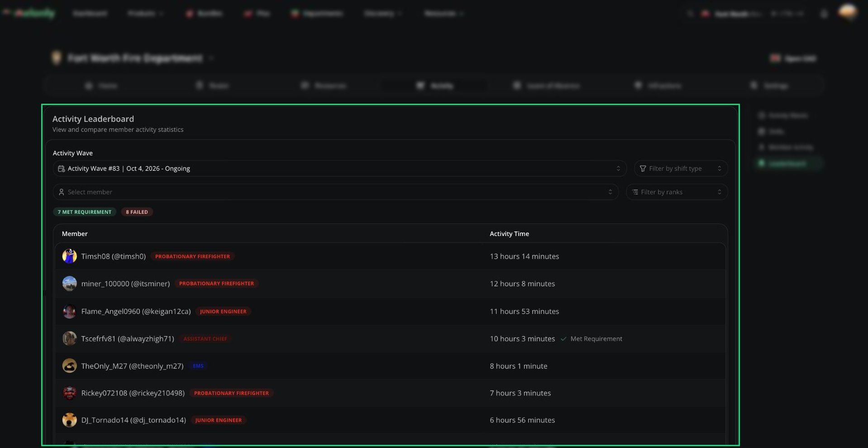
Task: Click the person icon in Select member field
Action: (62, 192)
